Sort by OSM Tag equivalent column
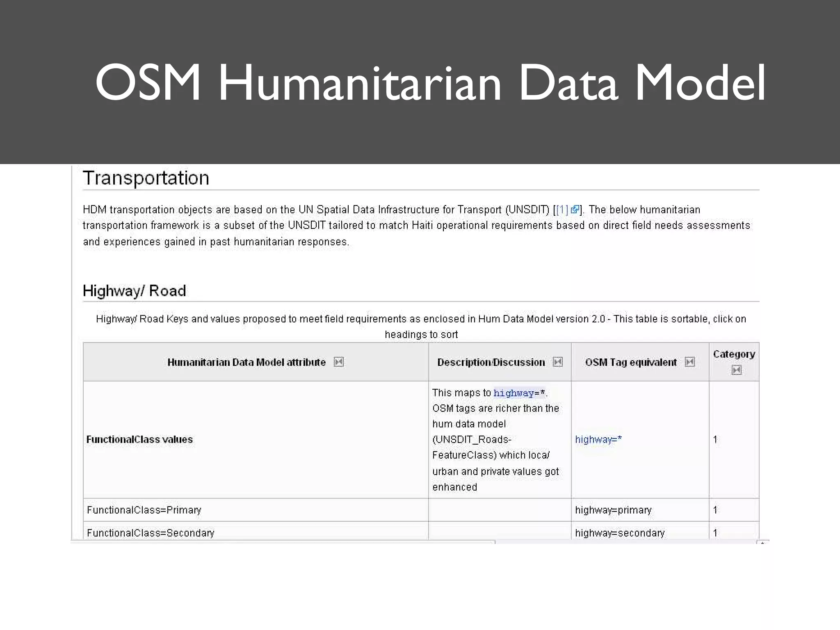 tap(690, 362)
